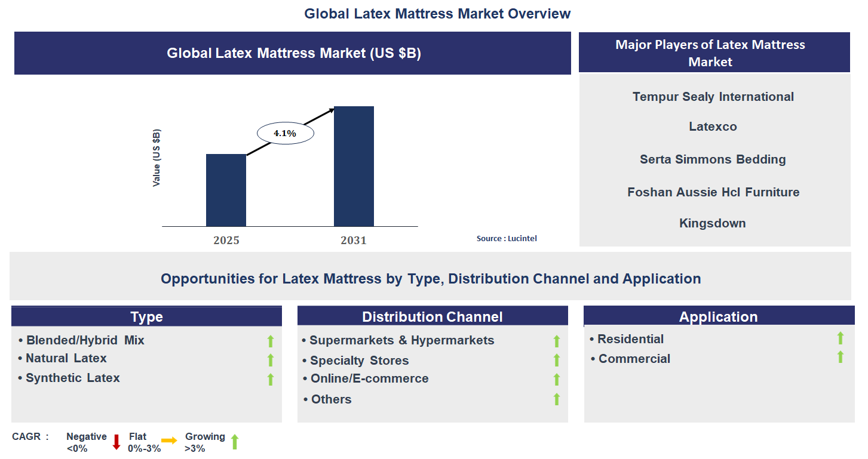Click the Tempur Sealy International entry

[x=713, y=96]
